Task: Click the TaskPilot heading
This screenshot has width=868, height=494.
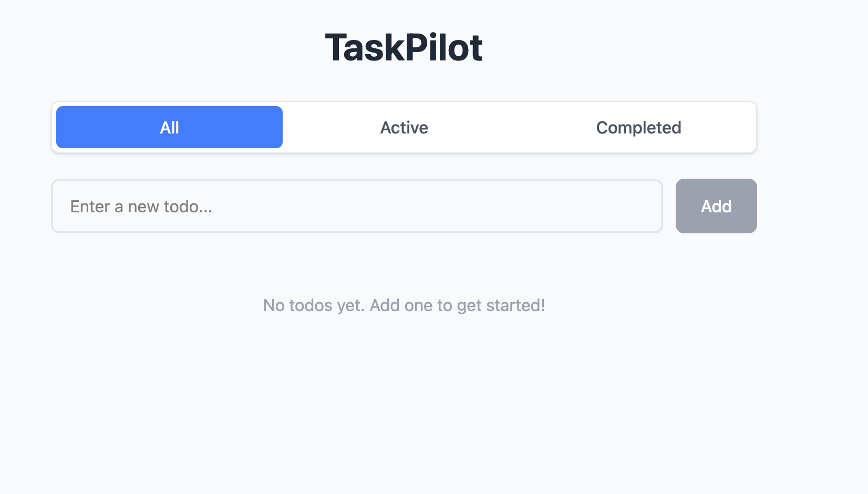Action: click(404, 46)
